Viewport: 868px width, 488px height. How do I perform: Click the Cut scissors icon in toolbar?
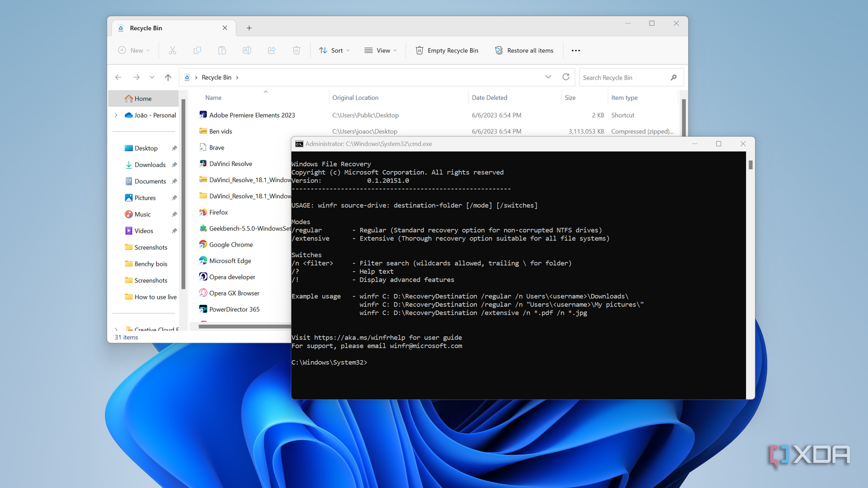[173, 50]
